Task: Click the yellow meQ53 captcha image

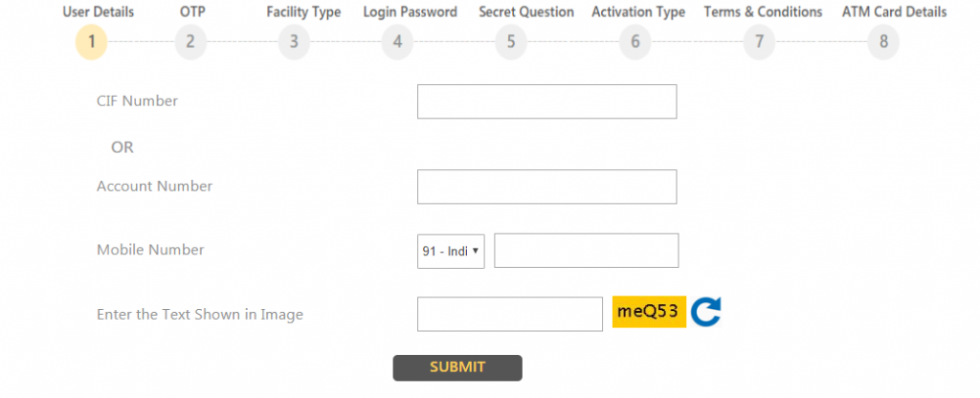Action: click(649, 311)
